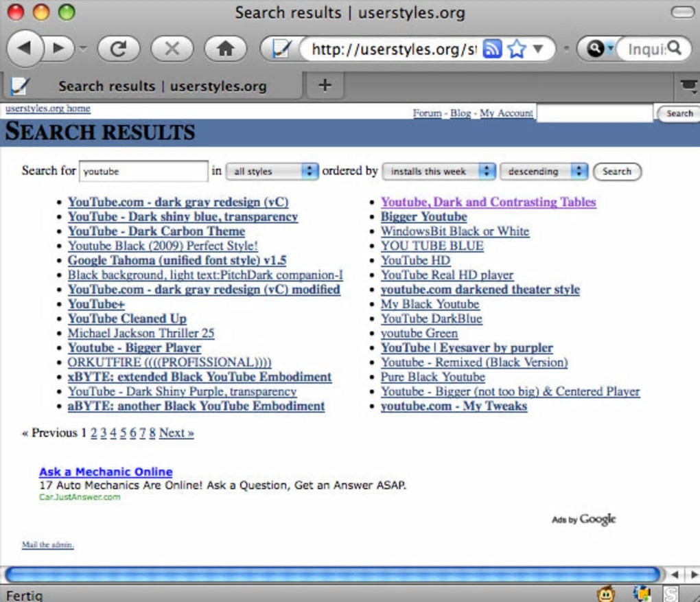Open 'Youtube Black (2009) Perfect Style!'
This screenshot has height=602, width=700.
[x=163, y=246]
